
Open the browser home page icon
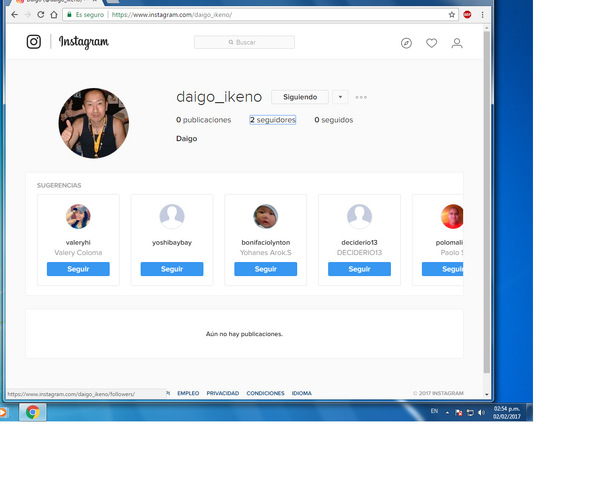54,15
